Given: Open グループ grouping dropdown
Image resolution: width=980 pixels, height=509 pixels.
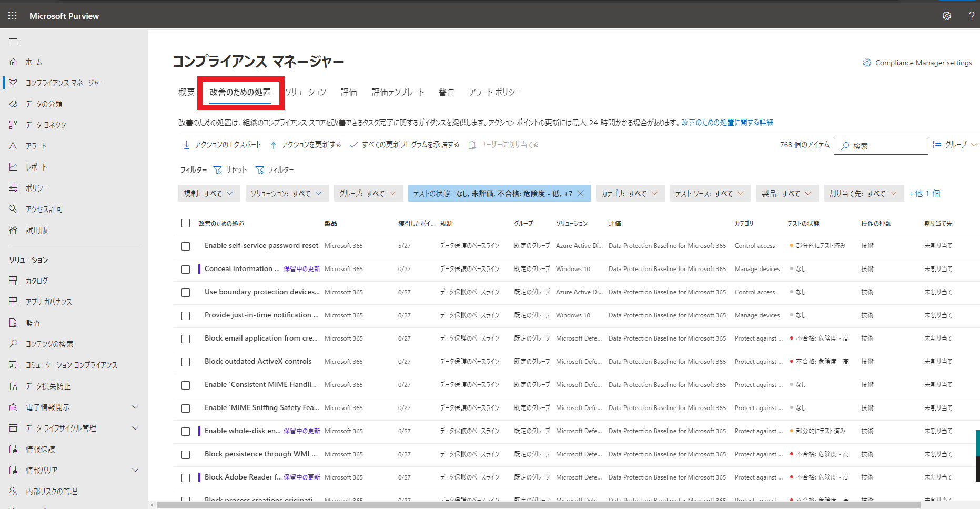Looking at the screenshot, I should pos(955,144).
